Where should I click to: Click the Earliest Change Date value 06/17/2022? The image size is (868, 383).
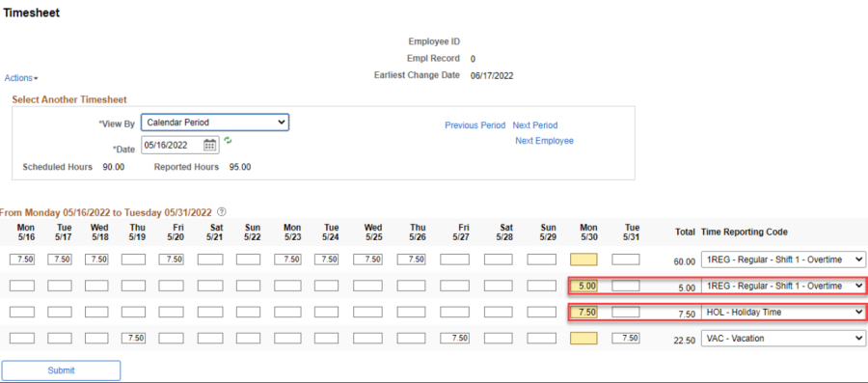point(492,76)
